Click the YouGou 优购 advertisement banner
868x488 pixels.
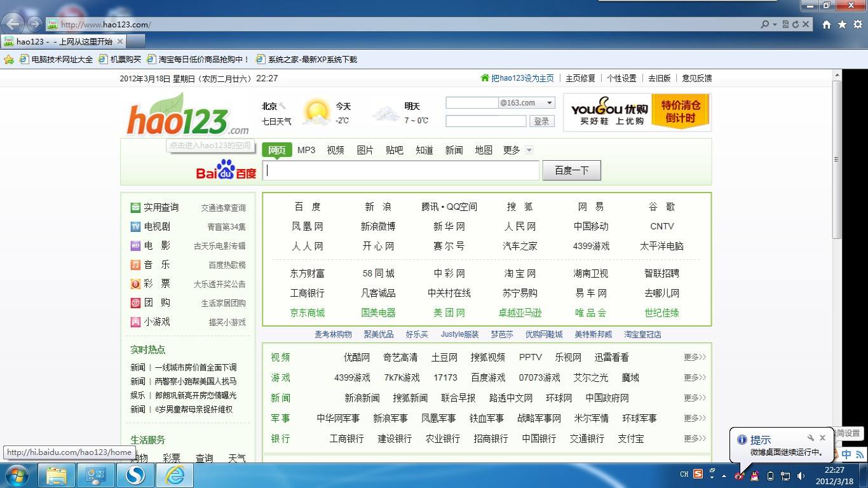click(637, 112)
